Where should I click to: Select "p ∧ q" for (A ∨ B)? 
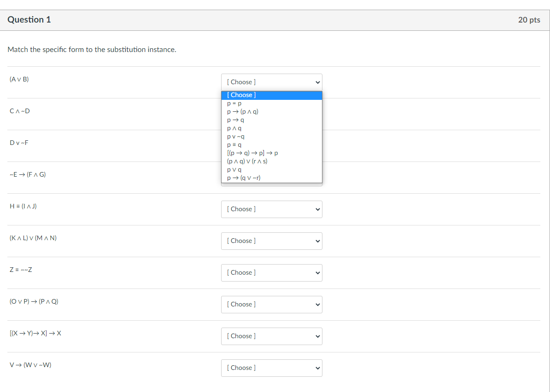(234, 128)
